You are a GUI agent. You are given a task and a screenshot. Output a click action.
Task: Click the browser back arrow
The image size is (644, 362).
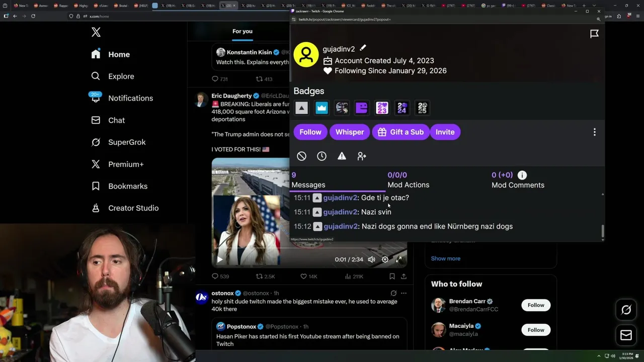click(15, 16)
